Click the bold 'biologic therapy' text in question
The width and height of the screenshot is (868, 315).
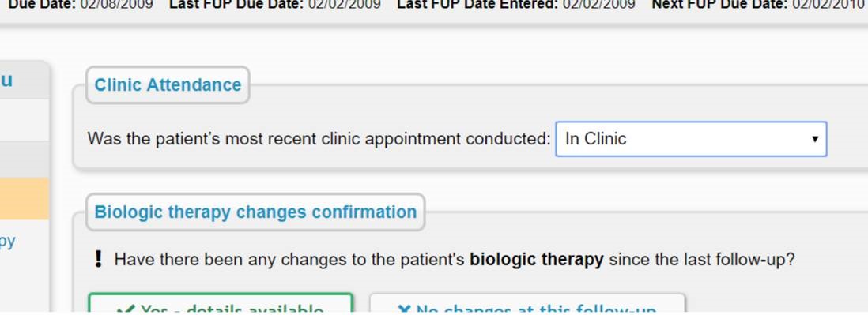coord(537,259)
